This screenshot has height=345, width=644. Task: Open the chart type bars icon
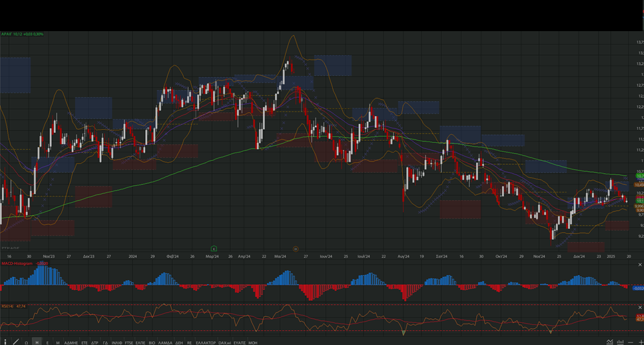click(621, 342)
